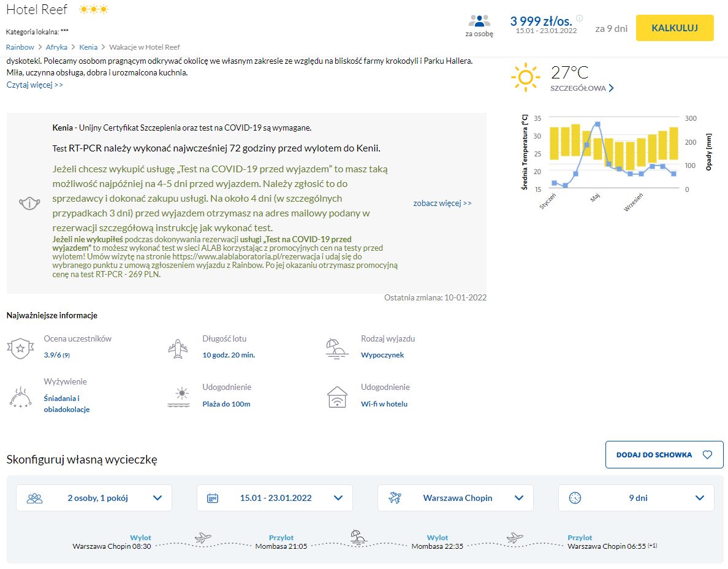Click the meal cloche Wyżywienie icon
Image resolution: width=728 pixels, height=569 pixels.
[x=20, y=396]
